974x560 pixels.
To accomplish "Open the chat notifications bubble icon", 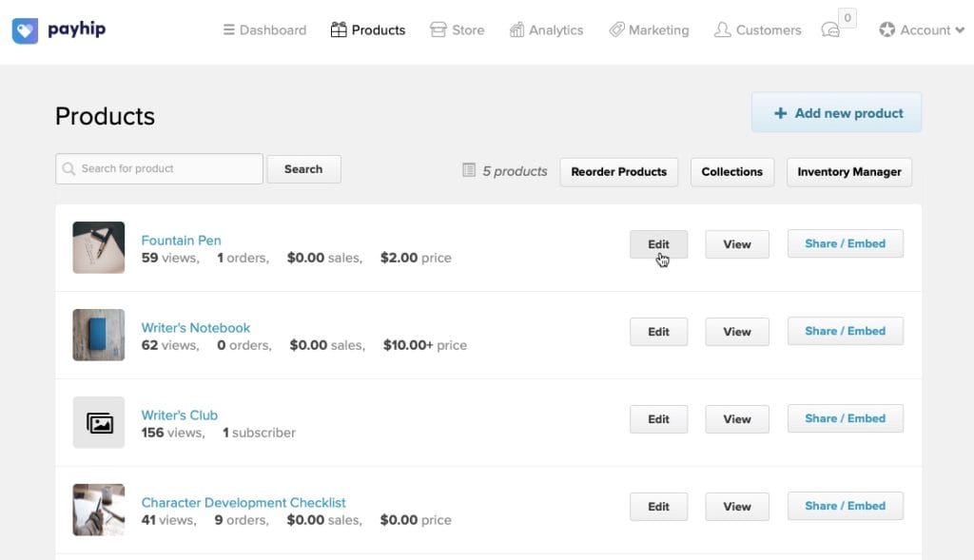I will (x=830, y=30).
